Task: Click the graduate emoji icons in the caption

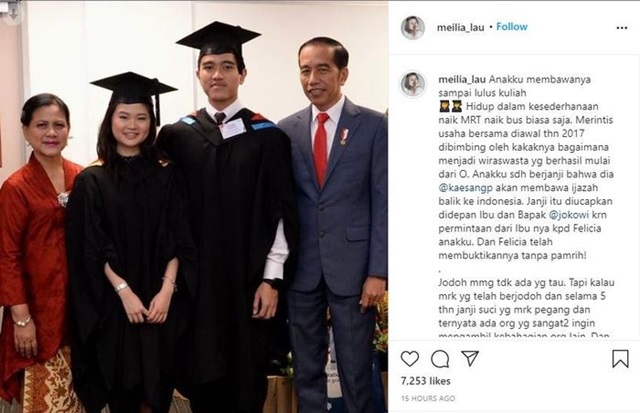Action: [x=450, y=107]
